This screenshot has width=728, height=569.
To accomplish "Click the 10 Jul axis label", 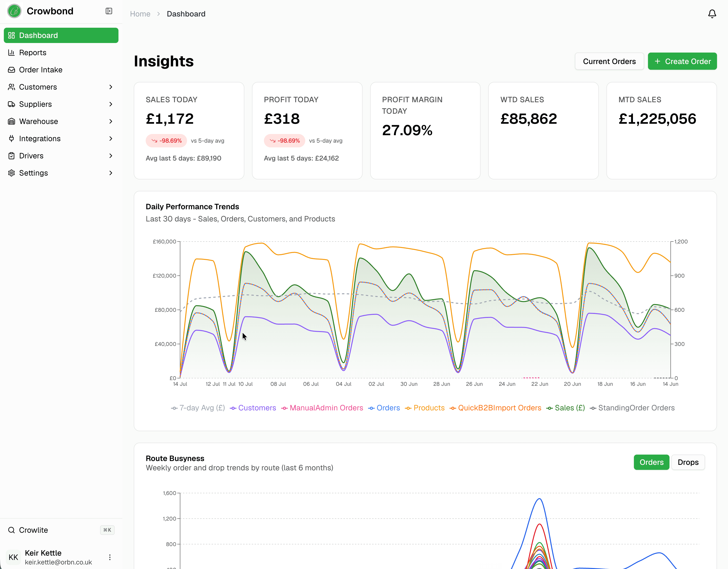I will pyautogui.click(x=245, y=384).
